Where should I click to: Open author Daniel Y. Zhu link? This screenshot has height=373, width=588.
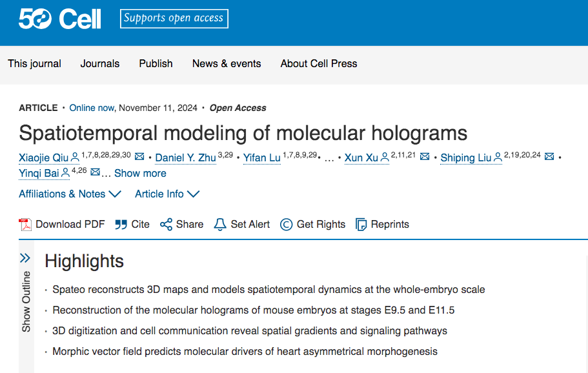click(186, 158)
